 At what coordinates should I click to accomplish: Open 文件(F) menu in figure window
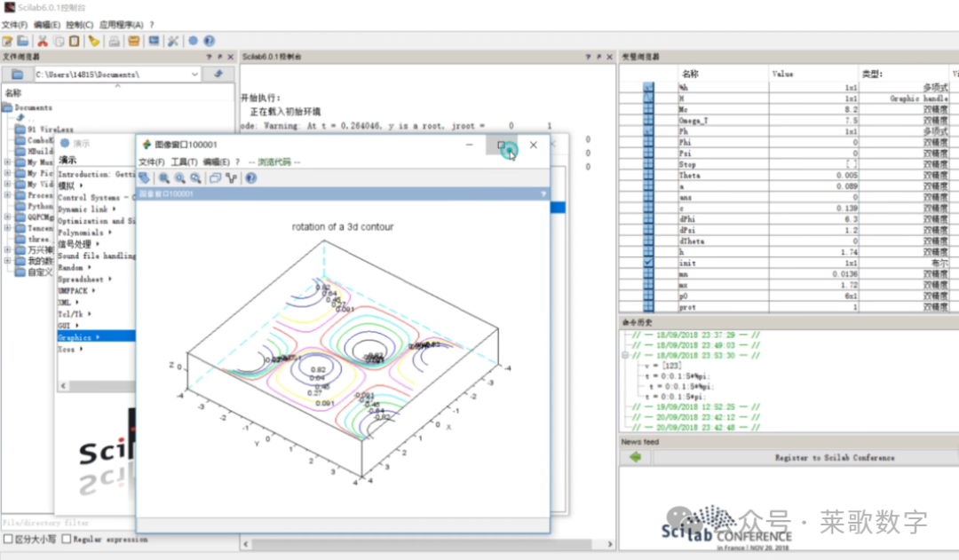[x=152, y=162]
